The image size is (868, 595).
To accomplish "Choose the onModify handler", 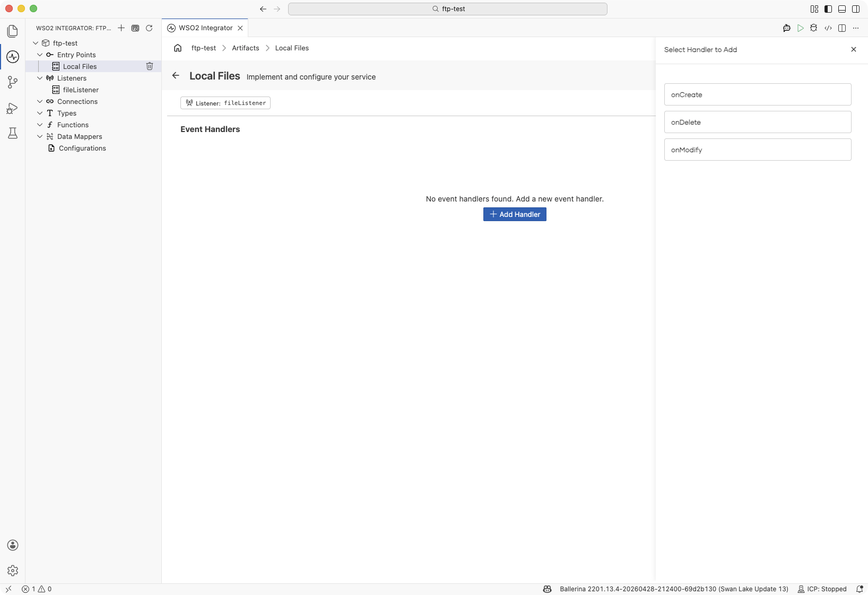I will 758,150.
